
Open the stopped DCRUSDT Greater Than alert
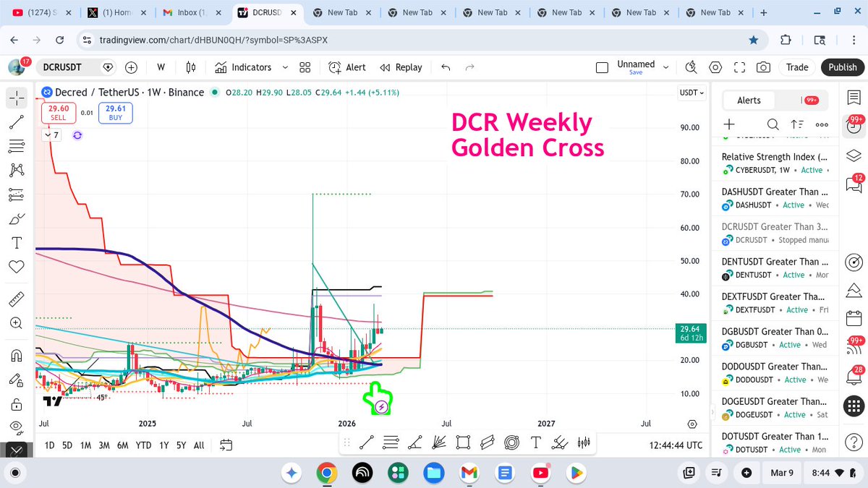pyautogui.click(x=775, y=233)
